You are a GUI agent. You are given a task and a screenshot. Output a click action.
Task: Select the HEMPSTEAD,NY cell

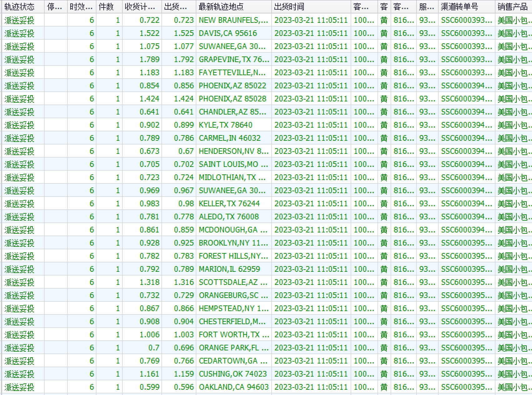(x=234, y=309)
